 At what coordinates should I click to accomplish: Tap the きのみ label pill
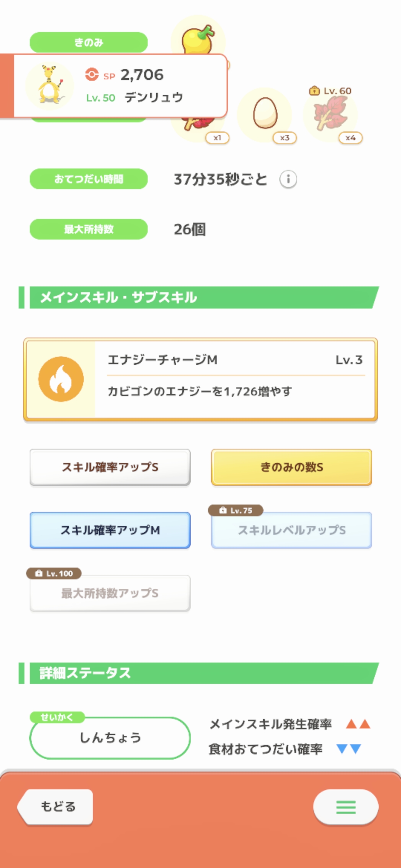88,42
